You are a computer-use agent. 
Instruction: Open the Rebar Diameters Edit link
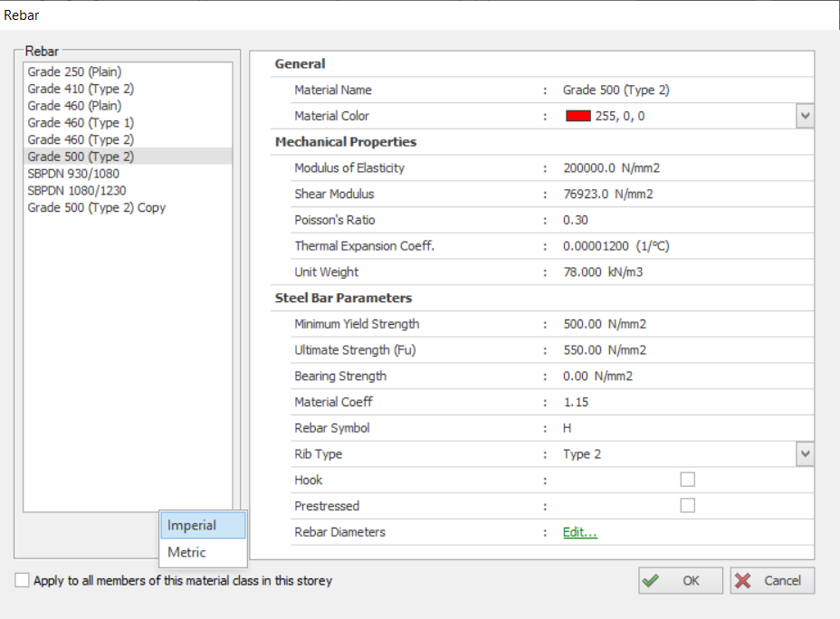[579, 532]
